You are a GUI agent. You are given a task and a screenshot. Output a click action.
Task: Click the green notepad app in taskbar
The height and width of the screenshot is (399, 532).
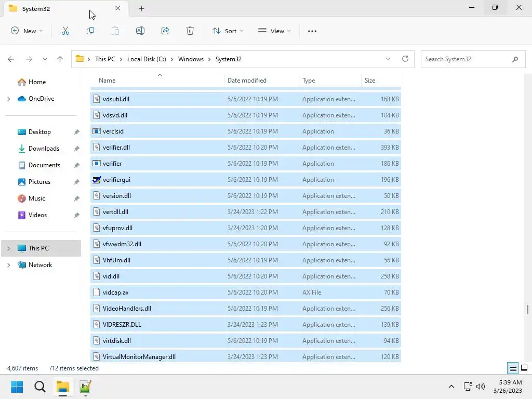86,387
